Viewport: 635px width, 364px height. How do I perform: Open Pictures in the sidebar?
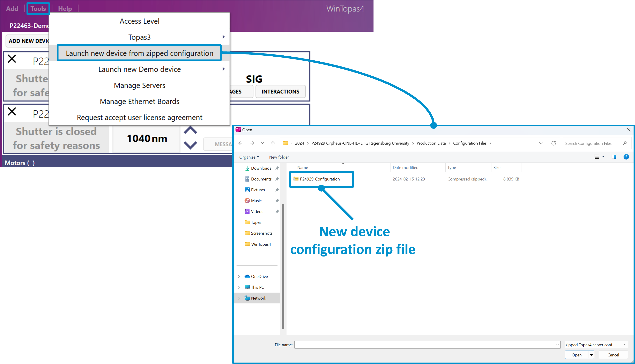[258, 190]
